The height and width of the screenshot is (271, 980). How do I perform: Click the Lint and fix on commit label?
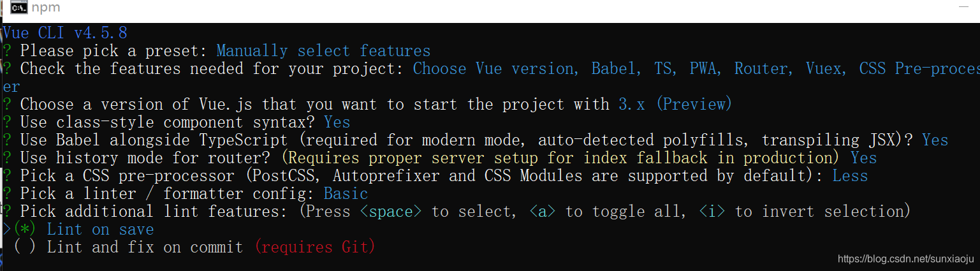[145, 247]
